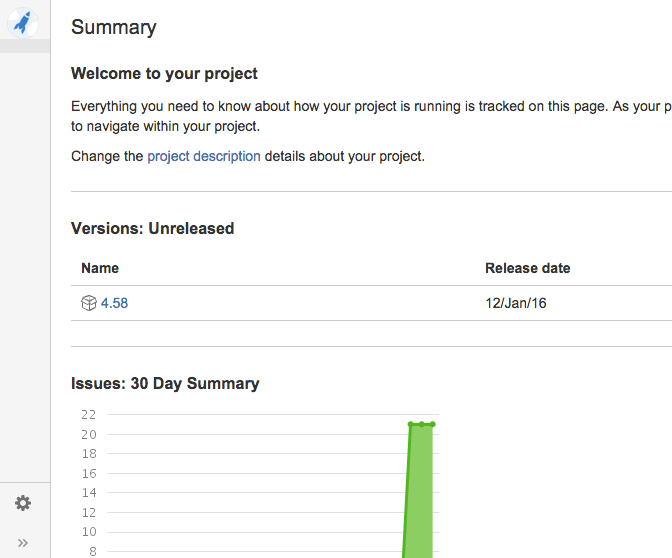The height and width of the screenshot is (558, 672).
Task: Click the green filled chart area
Action: tap(421, 490)
